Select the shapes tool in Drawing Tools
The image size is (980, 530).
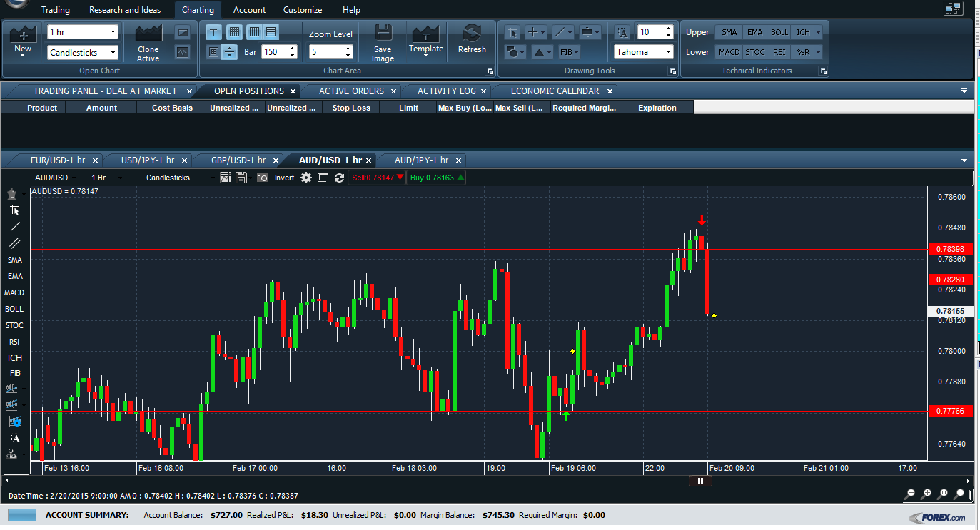point(515,52)
